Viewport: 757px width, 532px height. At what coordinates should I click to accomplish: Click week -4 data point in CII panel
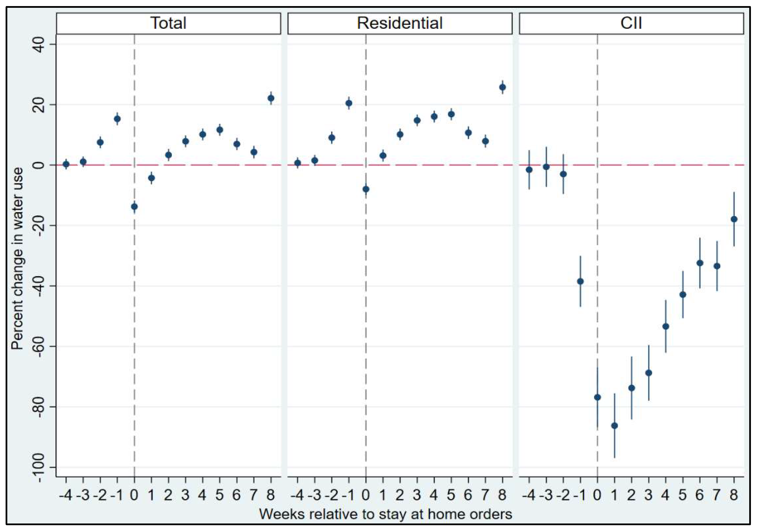[x=529, y=170]
